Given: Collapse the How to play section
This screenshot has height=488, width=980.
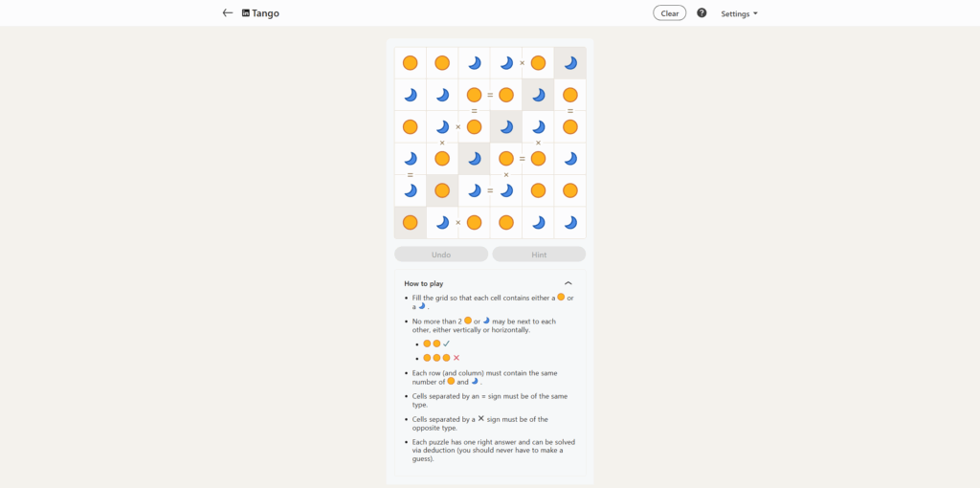Looking at the screenshot, I should [x=568, y=283].
